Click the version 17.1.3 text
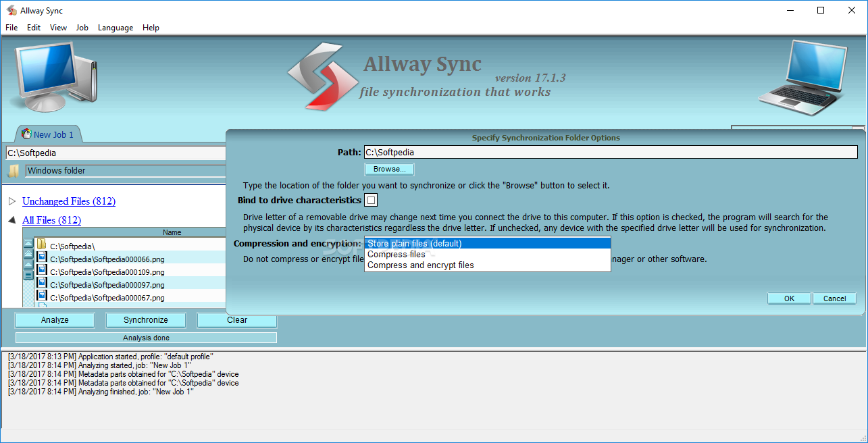The image size is (868, 443). [x=530, y=78]
